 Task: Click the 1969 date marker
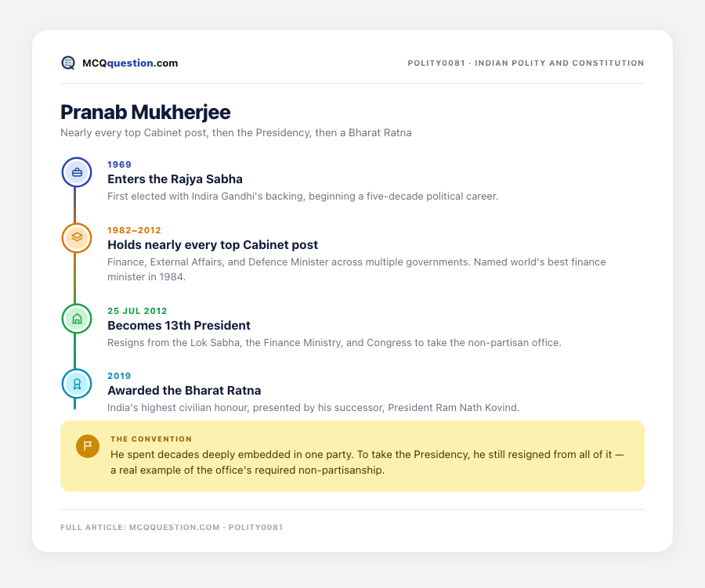(x=119, y=164)
